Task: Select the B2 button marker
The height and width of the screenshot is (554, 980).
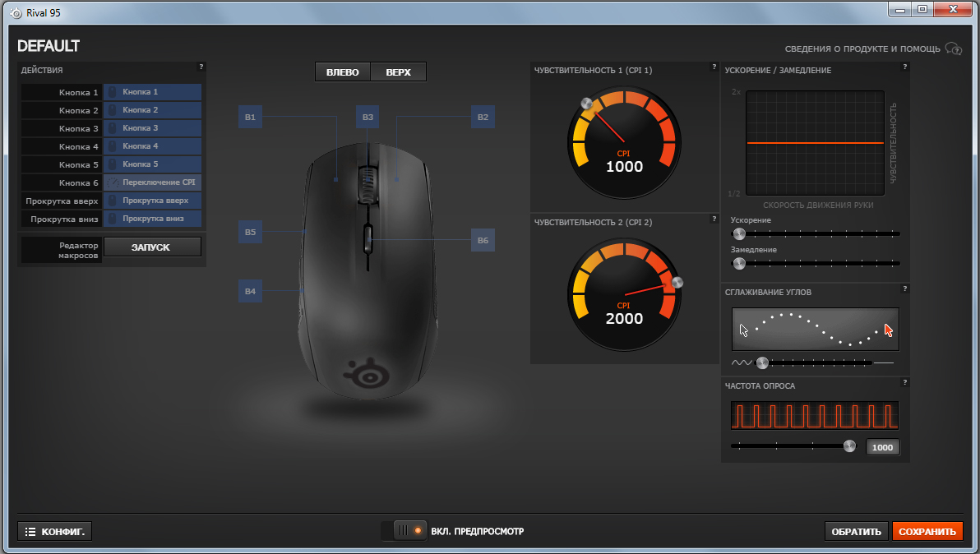Action: [483, 117]
